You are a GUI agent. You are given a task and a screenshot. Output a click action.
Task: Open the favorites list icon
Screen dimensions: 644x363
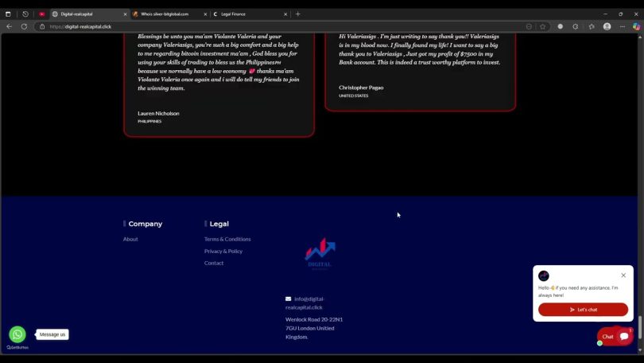(x=592, y=26)
